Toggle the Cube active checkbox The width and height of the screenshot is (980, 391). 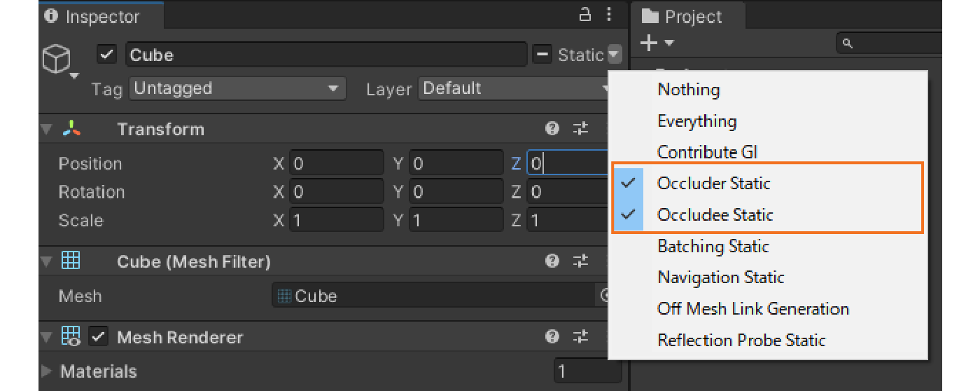tap(106, 55)
